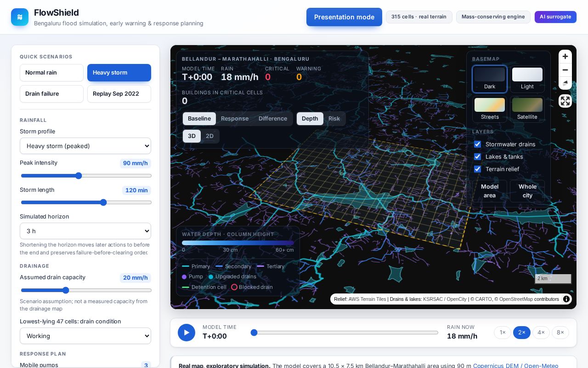Set playback speed to 4×
The width and height of the screenshot is (588, 368).
pyautogui.click(x=541, y=333)
